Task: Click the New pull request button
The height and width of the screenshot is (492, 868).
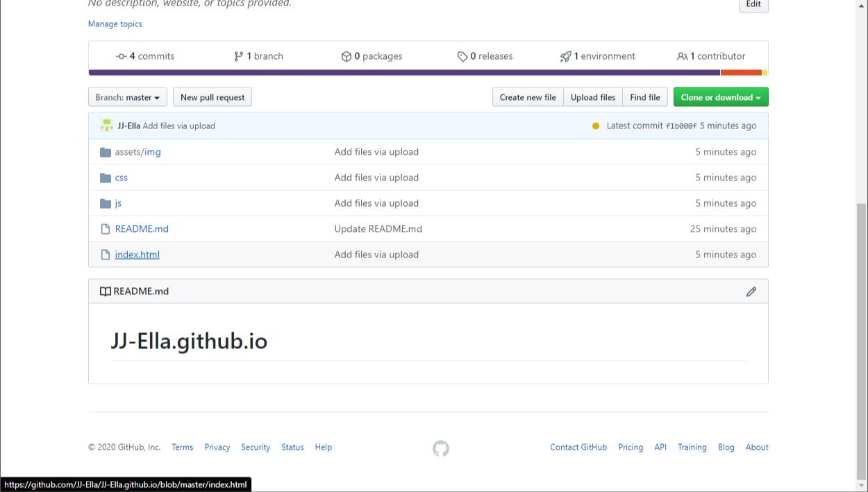Action: pyautogui.click(x=212, y=97)
